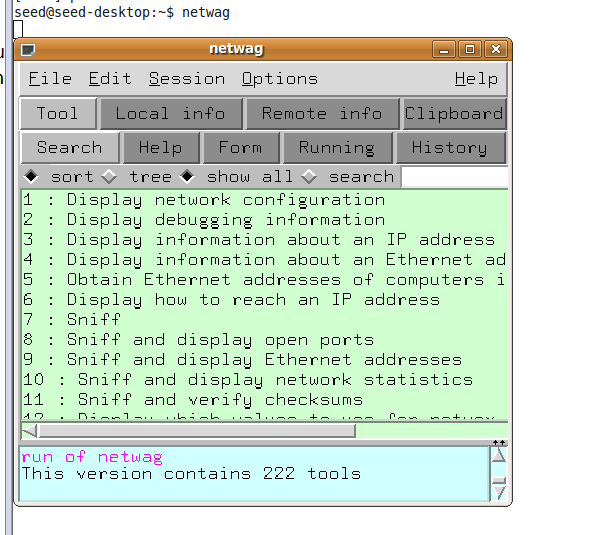Open the netwag window menu icon

pos(28,50)
